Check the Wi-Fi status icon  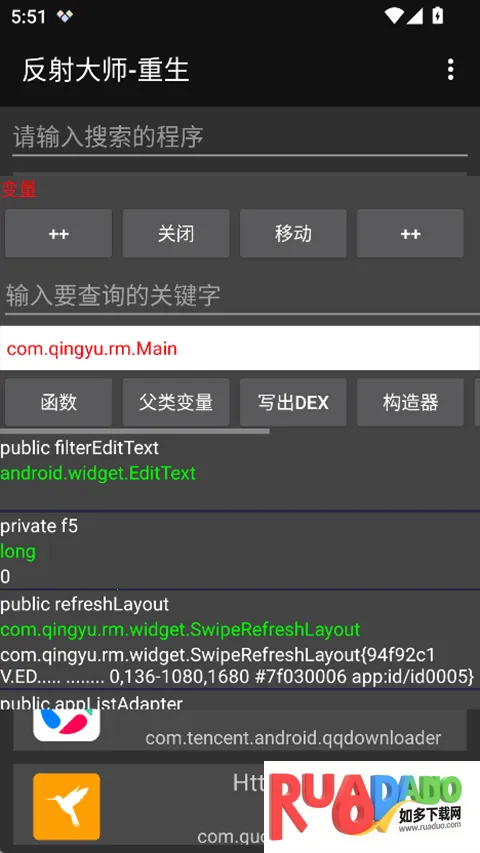coord(394,16)
